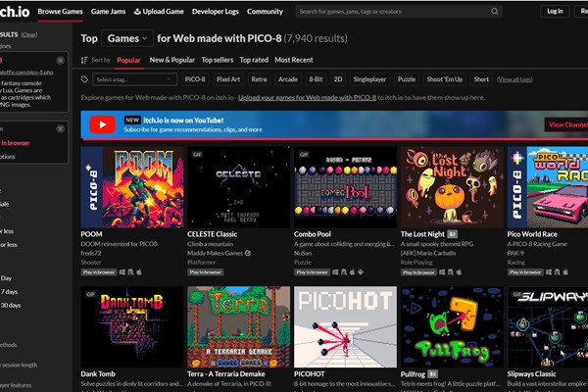Screen dimensions: 588x392
Task: Click View Channel button in banner
Action: point(566,124)
